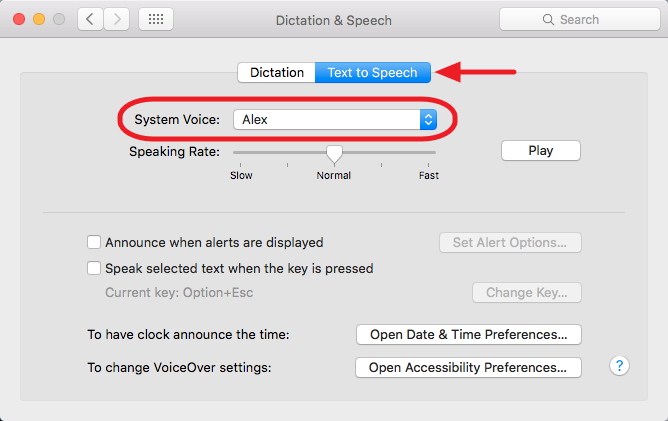
Task: Click the help question mark button
Action: (x=619, y=366)
